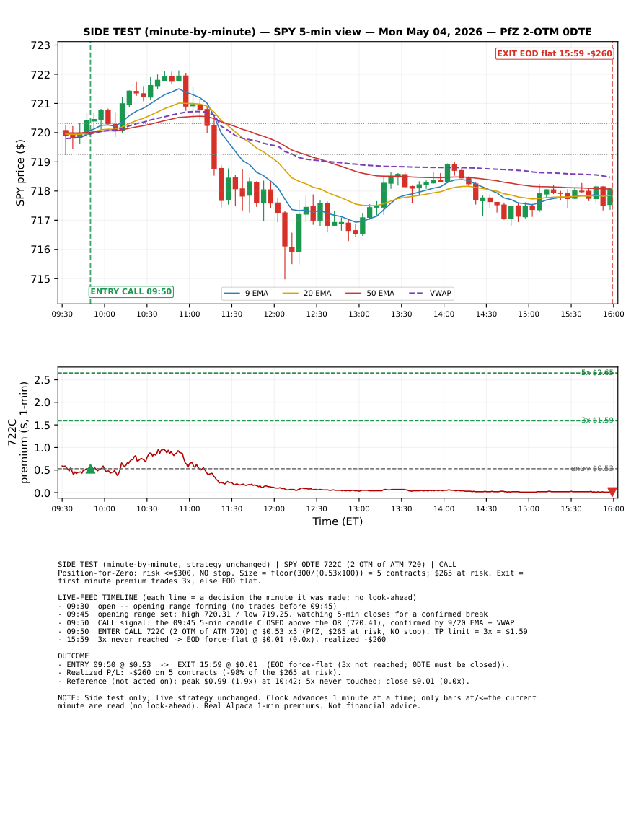Screen dimensions: 644x833
Task: Click the 12:00 tick under price chart
Action: point(274,314)
